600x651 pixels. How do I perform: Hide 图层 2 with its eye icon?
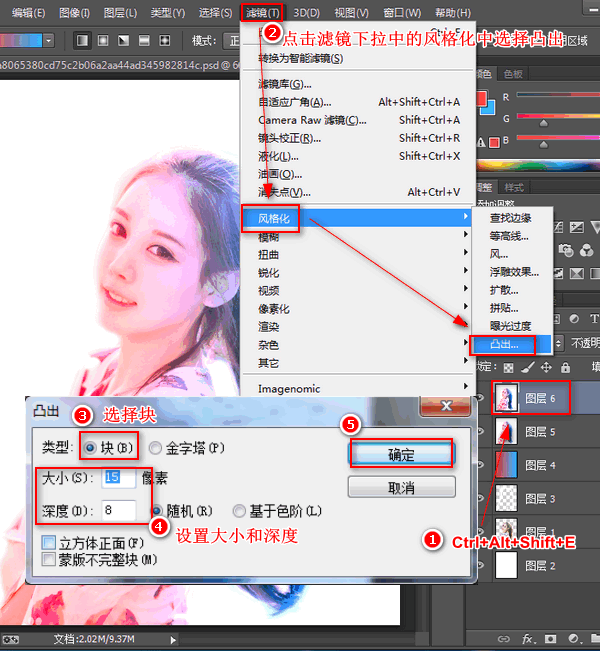480,565
